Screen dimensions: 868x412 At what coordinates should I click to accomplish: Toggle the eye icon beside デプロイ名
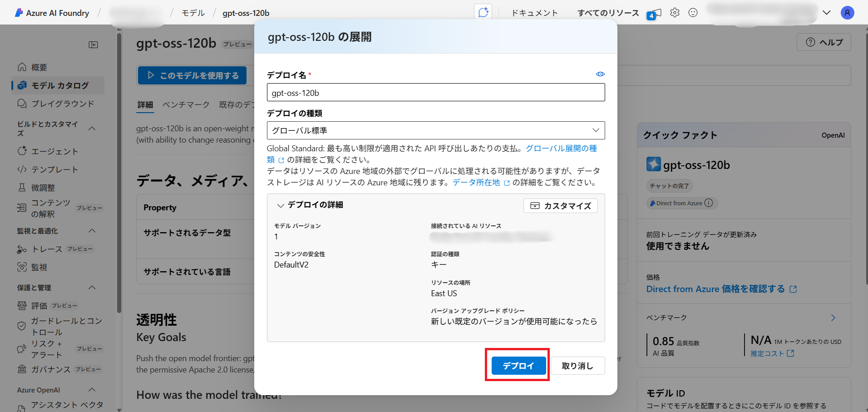click(x=600, y=74)
